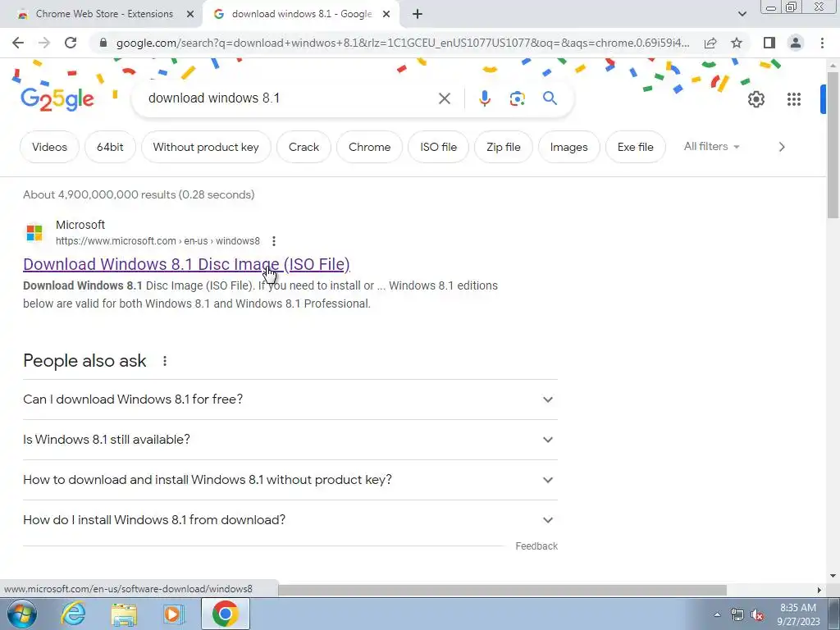
Task: Open the Google apps grid
Action: [x=793, y=99]
